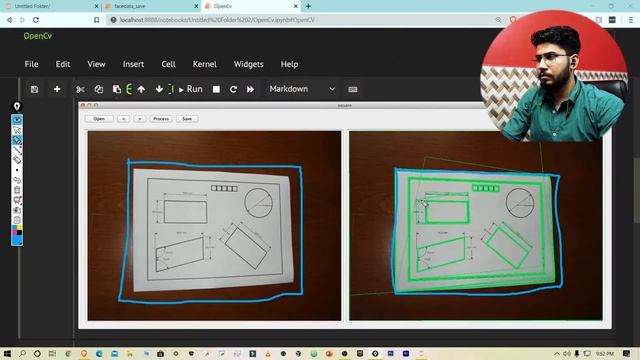Click the Save button in the image window
Screen dimensions: 640x360
click(187, 119)
